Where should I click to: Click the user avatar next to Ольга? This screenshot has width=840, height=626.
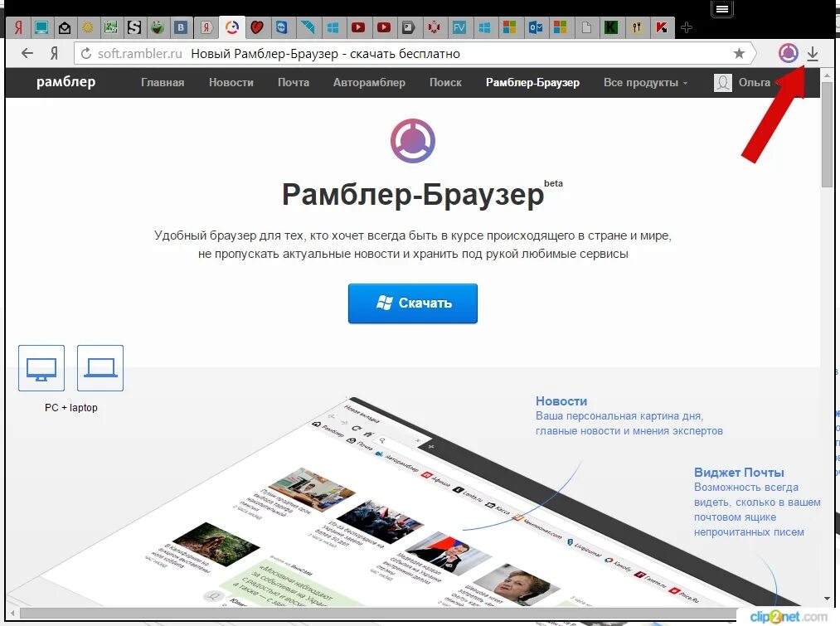click(x=723, y=82)
